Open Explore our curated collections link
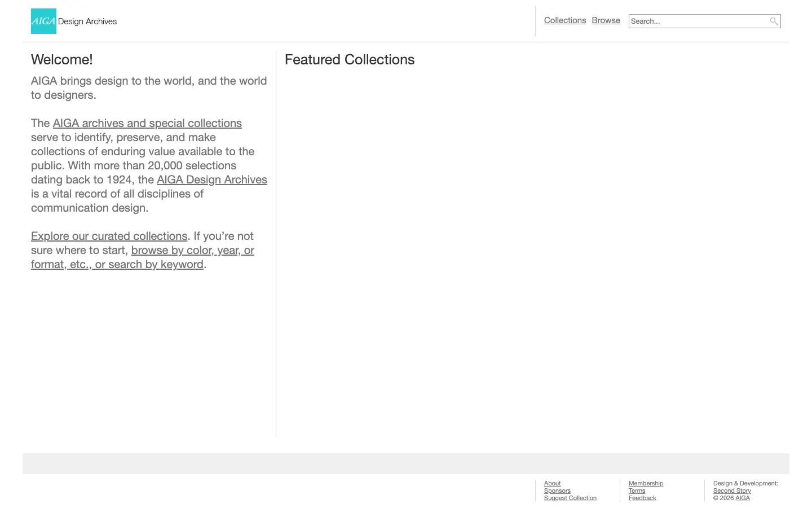812x508 pixels. tap(109, 236)
